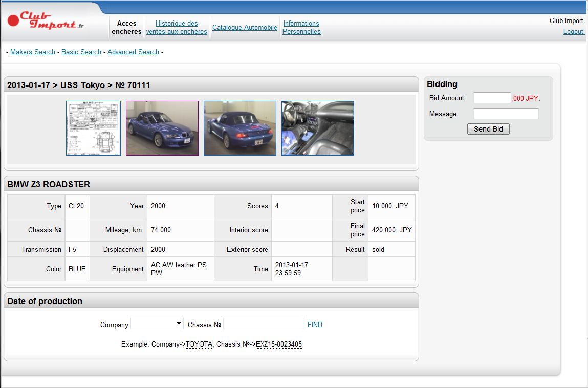Click the Logout link
This screenshot has width=588, height=388.
click(x=573, y=31)
